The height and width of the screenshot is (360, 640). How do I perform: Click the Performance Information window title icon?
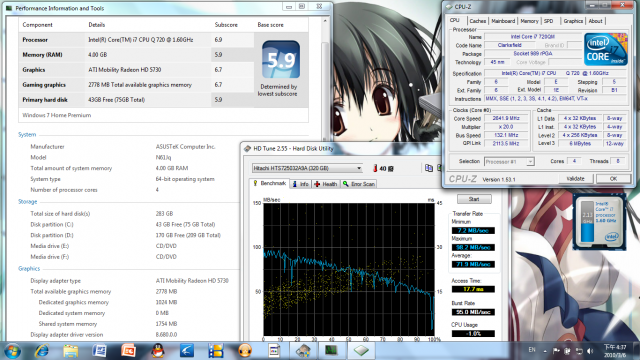[9, 8]
